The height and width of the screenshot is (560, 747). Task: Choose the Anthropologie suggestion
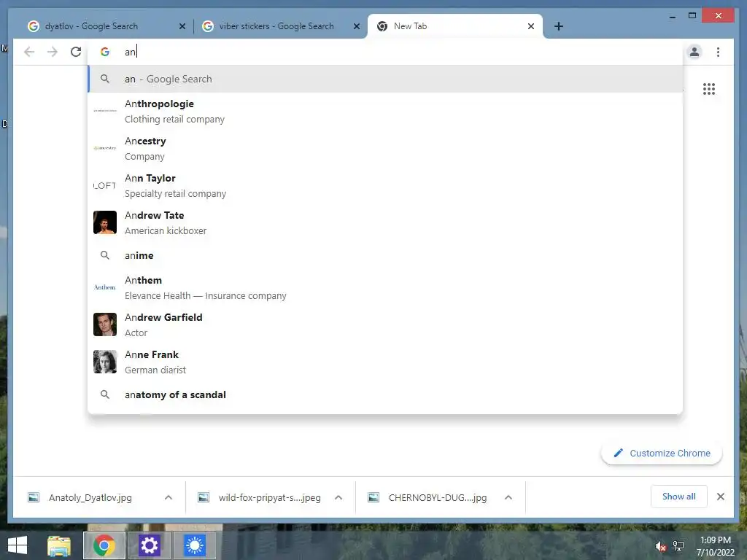tap(385, 111)
